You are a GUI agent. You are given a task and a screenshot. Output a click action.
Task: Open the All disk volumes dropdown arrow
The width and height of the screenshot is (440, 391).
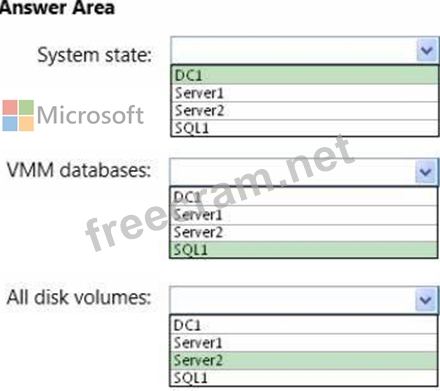click(426, 299)
